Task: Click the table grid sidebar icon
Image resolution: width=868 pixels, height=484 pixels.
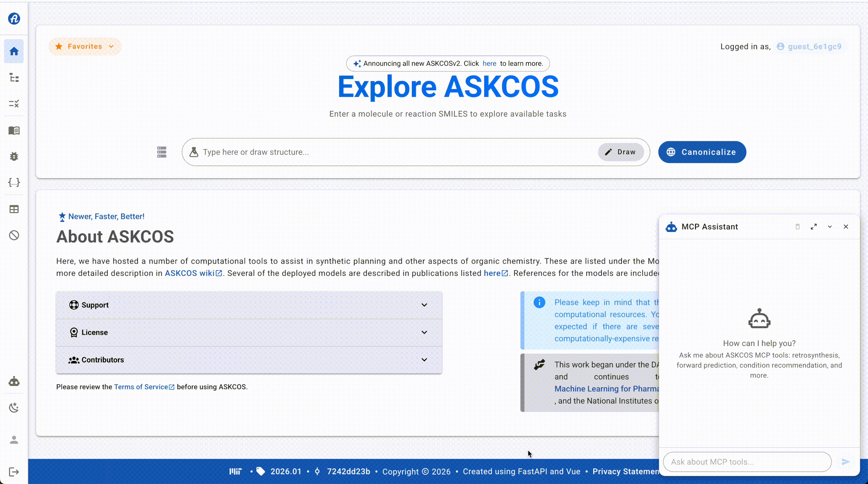Action: [x=14, y=209]
